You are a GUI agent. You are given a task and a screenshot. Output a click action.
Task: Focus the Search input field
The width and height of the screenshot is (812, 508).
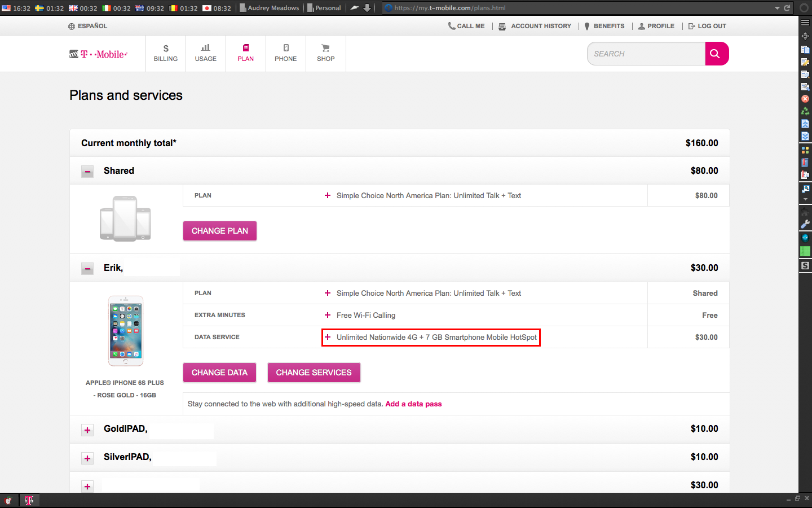646,54
